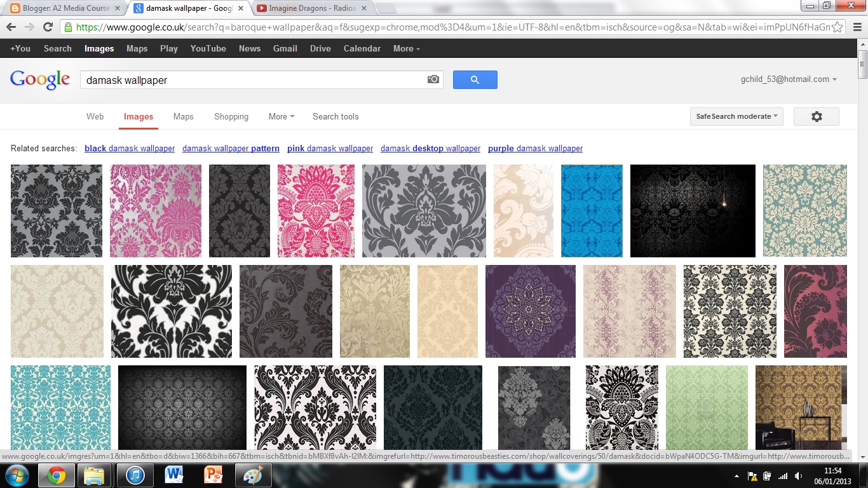868x488 pixels.
Task: Open the gear settings button
Action: coord(817,116)
